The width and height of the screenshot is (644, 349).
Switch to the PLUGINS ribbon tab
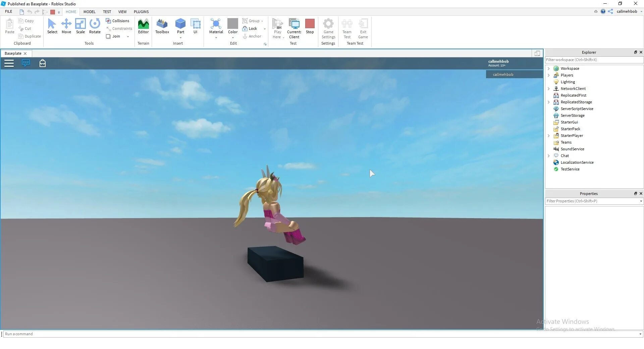(x=141, y=12)
